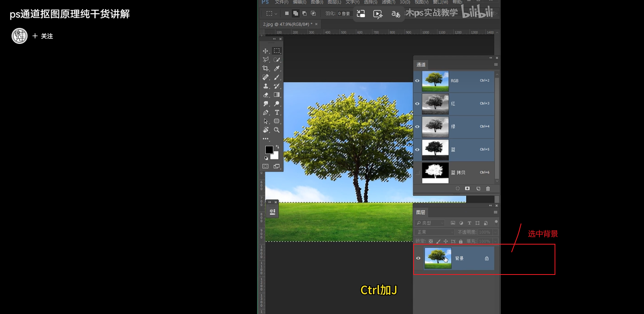This screenshot has width=644, height=314.
Task: Select the Spot Healing Brush tool
Action: point(266,77)
